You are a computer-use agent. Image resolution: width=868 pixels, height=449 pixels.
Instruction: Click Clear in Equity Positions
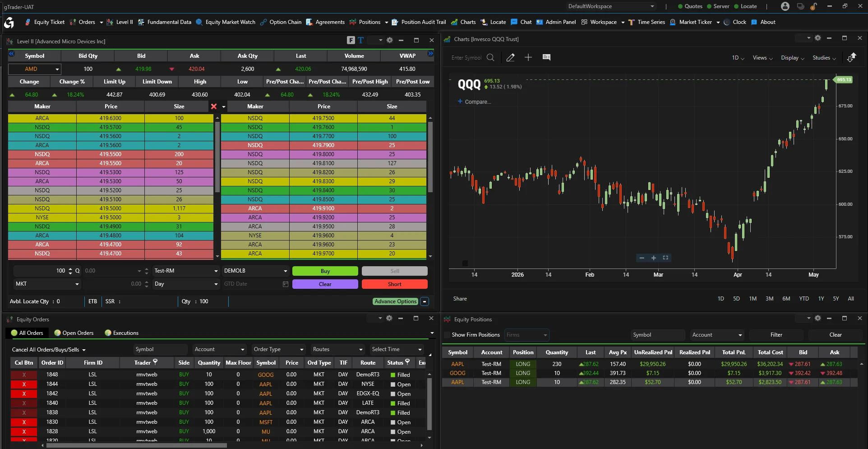[836, 335]
